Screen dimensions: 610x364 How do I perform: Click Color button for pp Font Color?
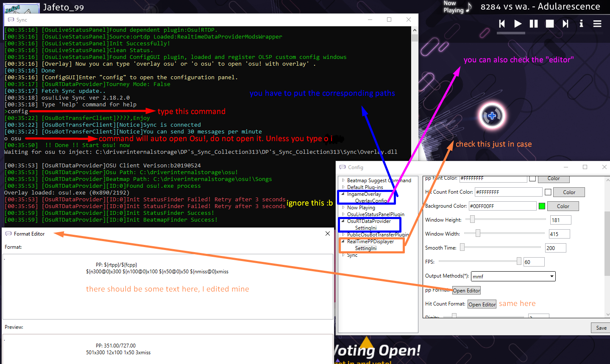point(554,178)
